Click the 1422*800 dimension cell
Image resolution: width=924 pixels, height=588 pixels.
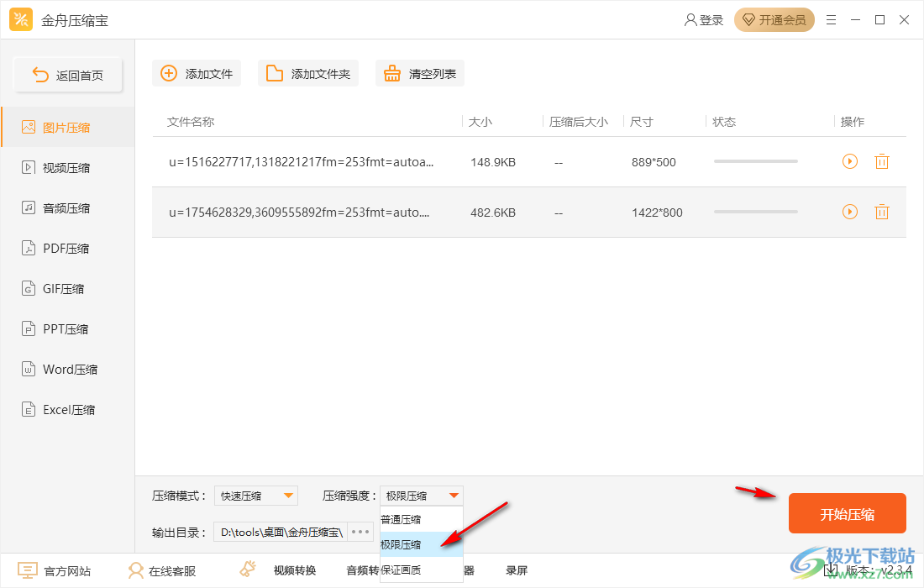[657, 213]
